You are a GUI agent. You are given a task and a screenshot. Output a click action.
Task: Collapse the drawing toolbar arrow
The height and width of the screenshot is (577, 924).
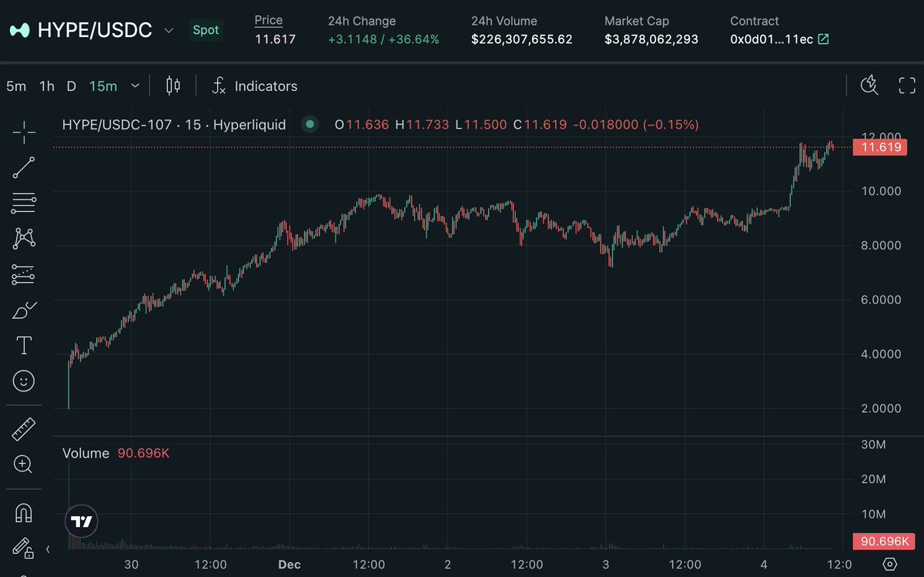tap(48, 549)
